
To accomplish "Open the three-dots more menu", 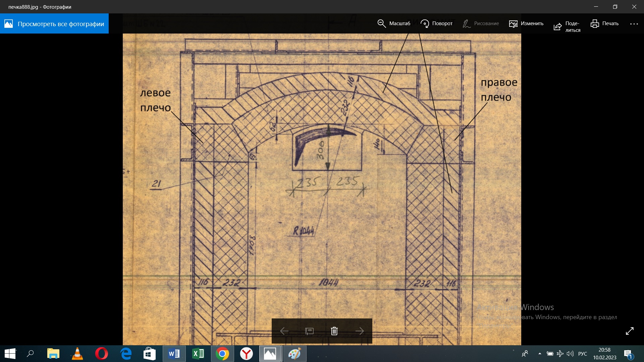I will coord(634,24).
